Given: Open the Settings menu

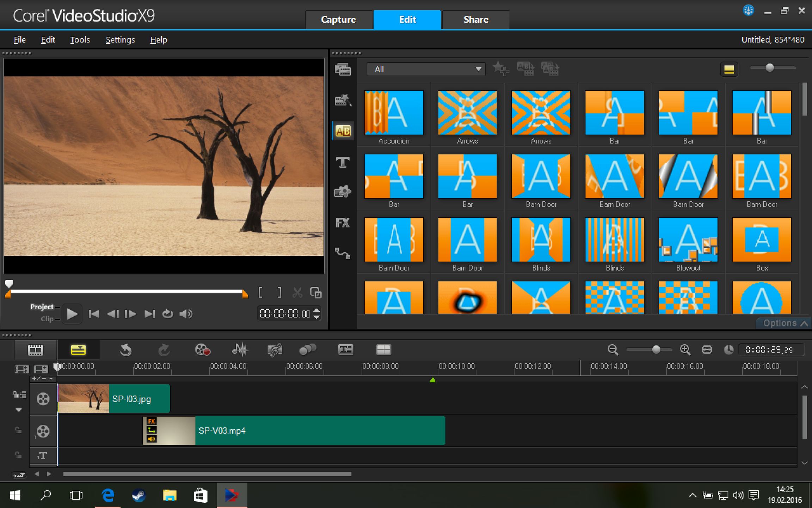Looking at the screenshot, I should point(120,40).
